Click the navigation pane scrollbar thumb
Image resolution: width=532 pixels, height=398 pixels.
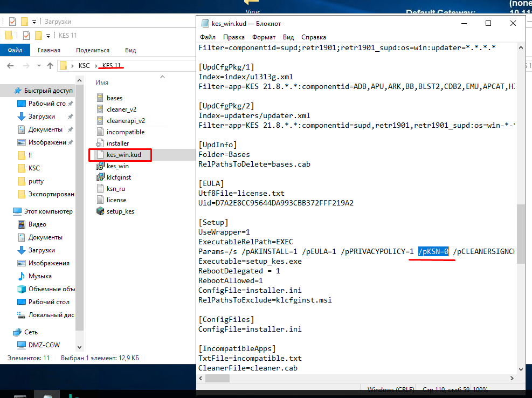[x=79, y=208]
